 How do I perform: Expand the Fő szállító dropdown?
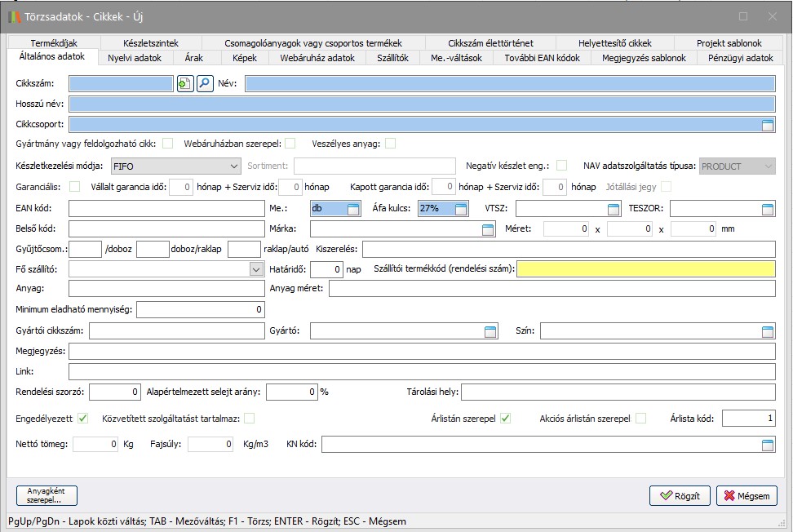point(254,268)
